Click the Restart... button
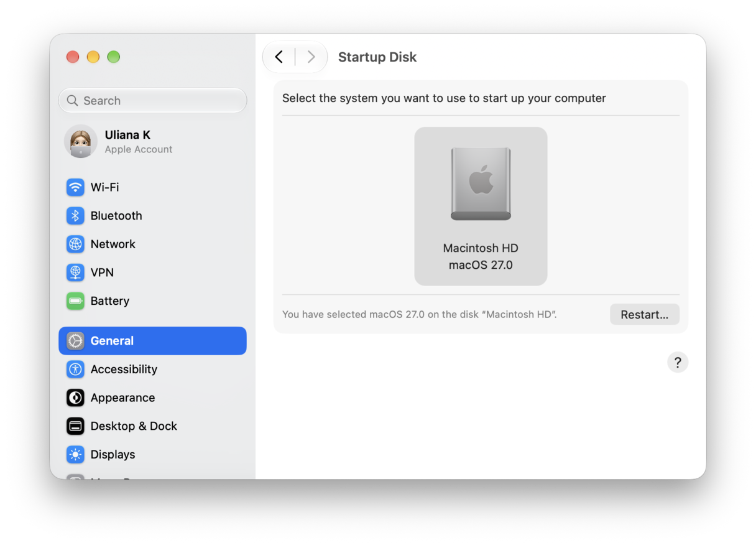This screenshot has width=756, height=545. pyautogui.click(x=645, y=315)
